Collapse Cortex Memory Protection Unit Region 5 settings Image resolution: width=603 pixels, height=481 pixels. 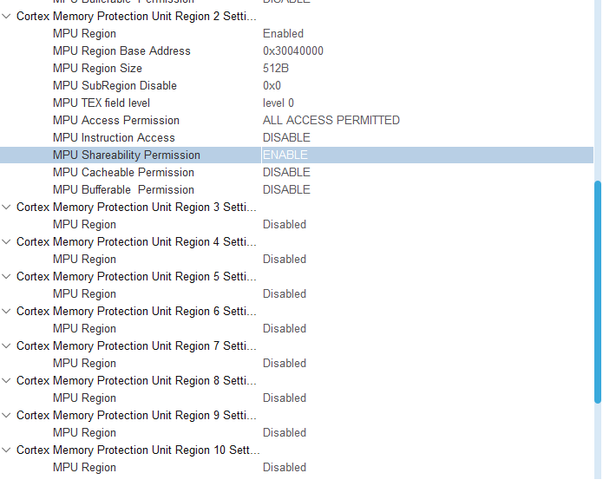[7, 276]
